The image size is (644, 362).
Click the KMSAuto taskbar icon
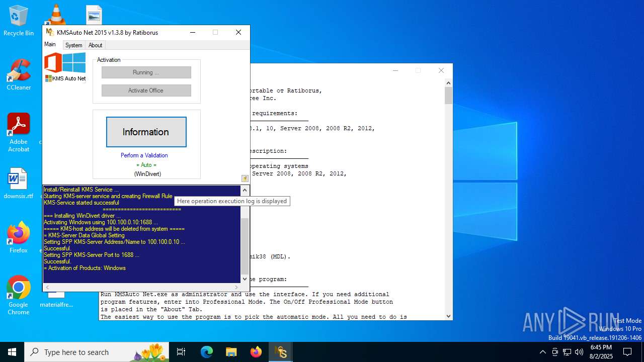point(281,352)
